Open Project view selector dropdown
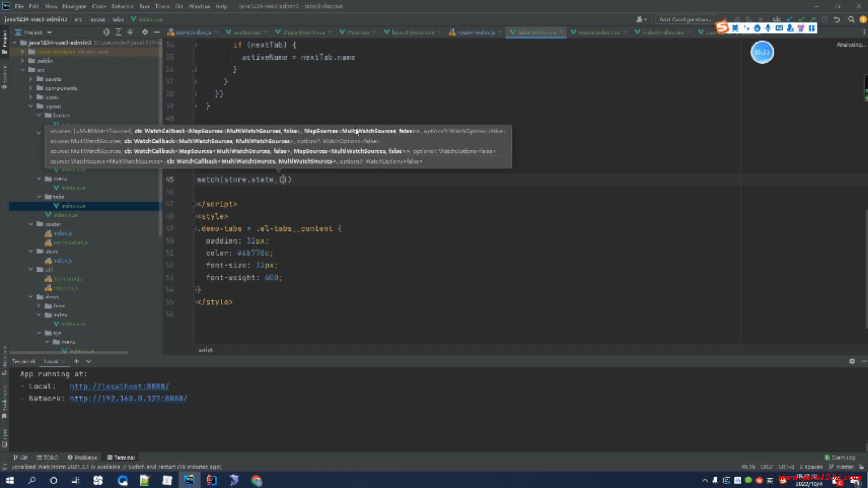Image resolution: width=868 pixels, height=488 pixels. pyautogui.click(x=34, y=33)
